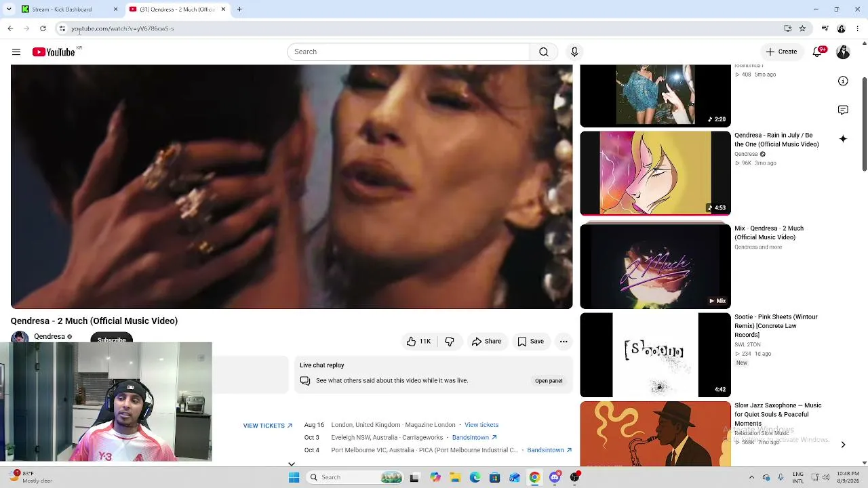Click the info icon in side rail
Viewport: 868px width, 488px height.
coord(843,81)
